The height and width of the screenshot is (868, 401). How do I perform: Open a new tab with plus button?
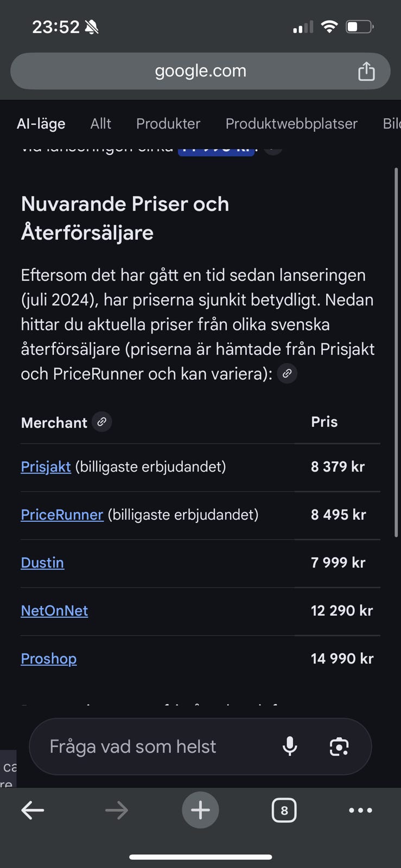tap(200, 810)
